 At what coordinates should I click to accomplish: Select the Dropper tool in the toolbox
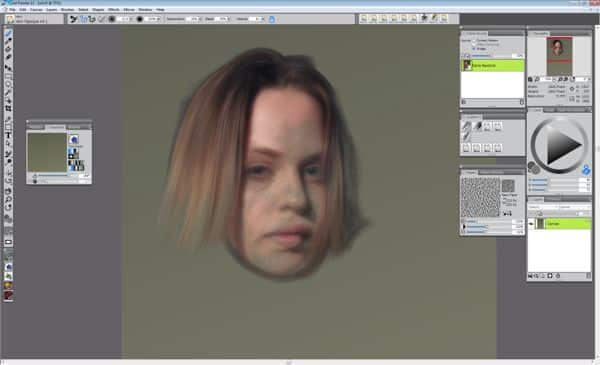tap(8, 42)
